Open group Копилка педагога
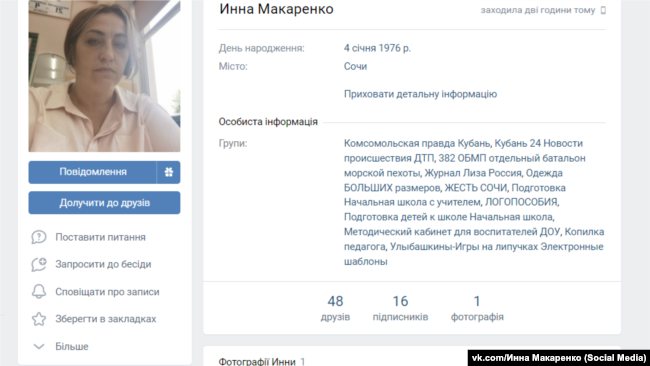This screenshot has height=366, width=650. click(x=474, y=239)
